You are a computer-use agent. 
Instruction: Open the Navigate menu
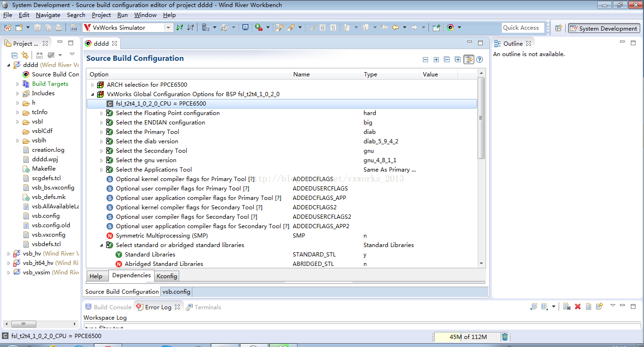48,15
